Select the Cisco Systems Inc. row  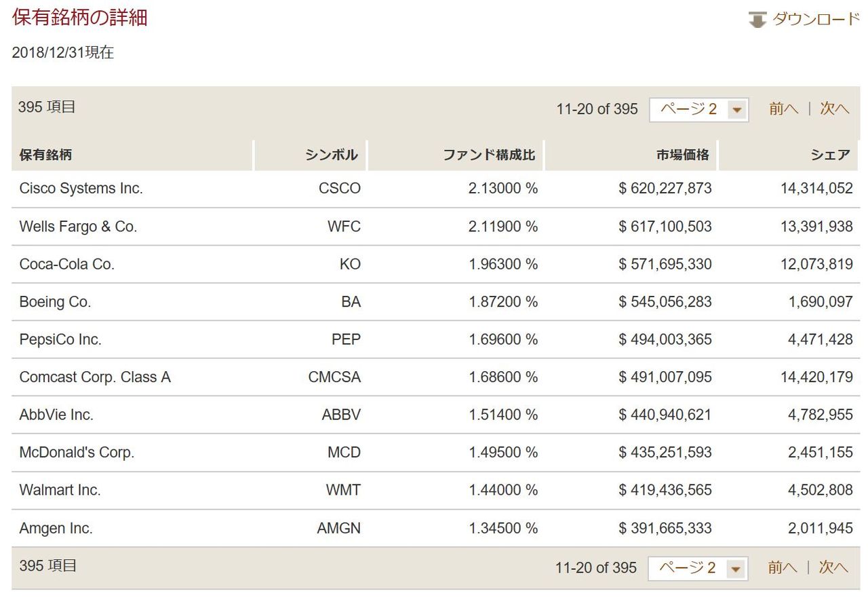point(81,189)
